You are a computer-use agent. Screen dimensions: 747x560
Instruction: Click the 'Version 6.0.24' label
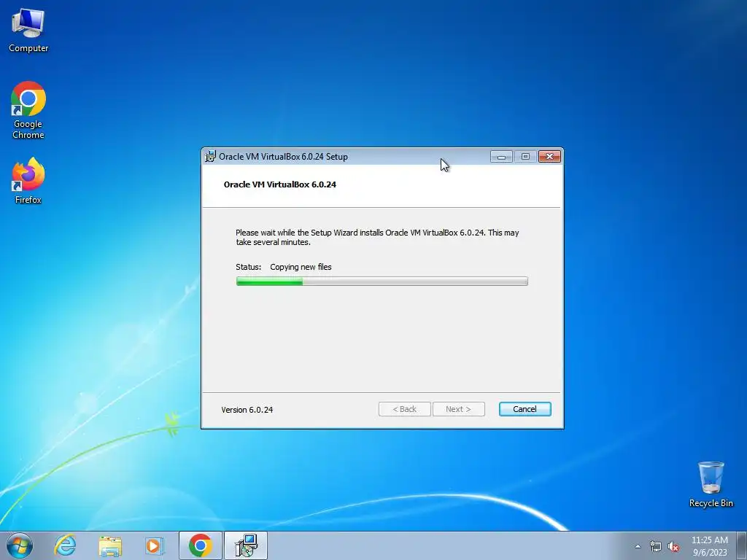(247, 410)
